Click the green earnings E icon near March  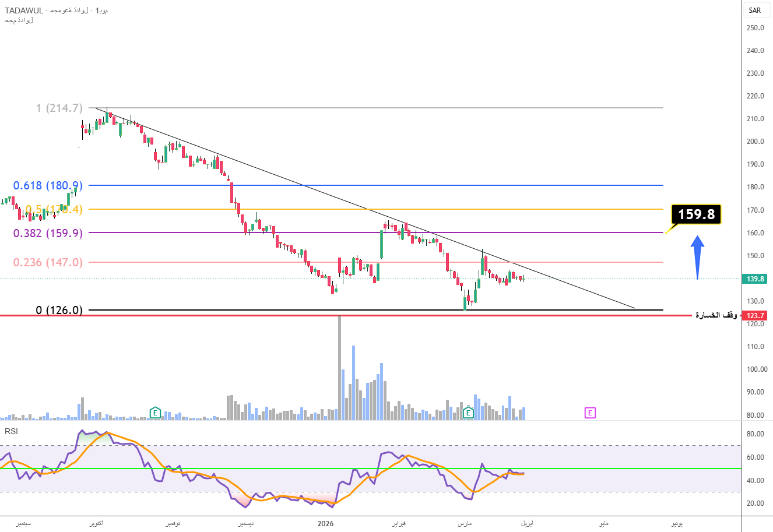click(x=468, y=413)
